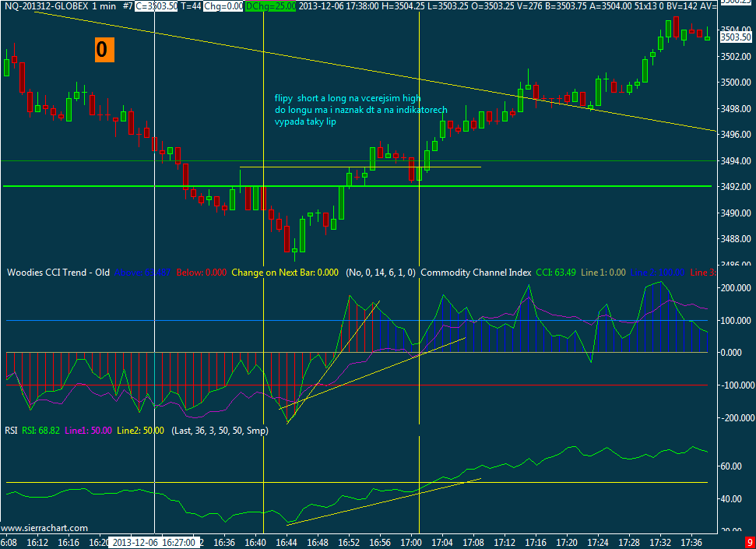This screenshot has height=549, width=756.
Task: Click the 17:36 time axis label
Action: point(692,543)
